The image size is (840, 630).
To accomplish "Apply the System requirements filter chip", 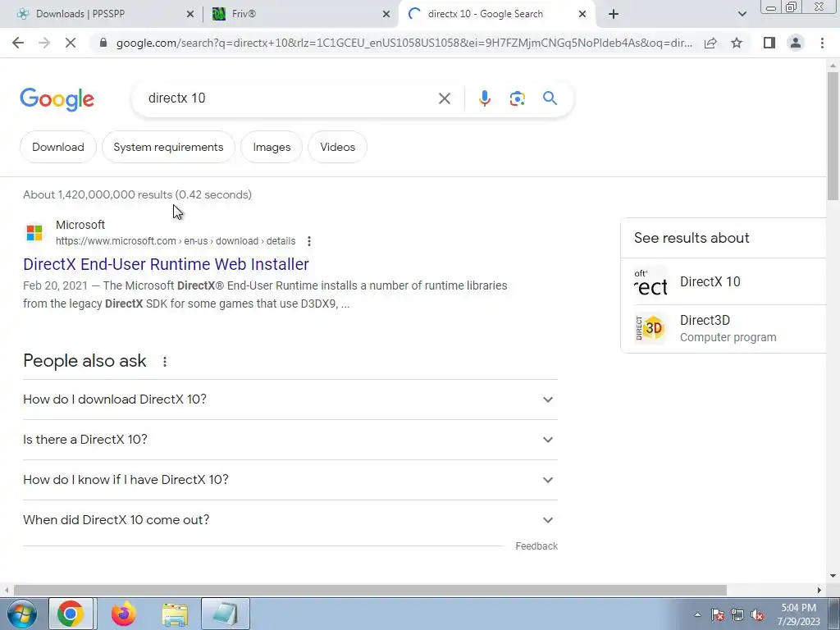I will [168, 147].
